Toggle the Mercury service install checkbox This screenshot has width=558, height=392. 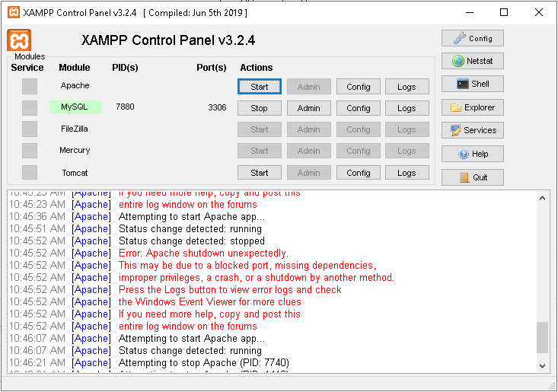pyautogui.click(x=30, y=151)
